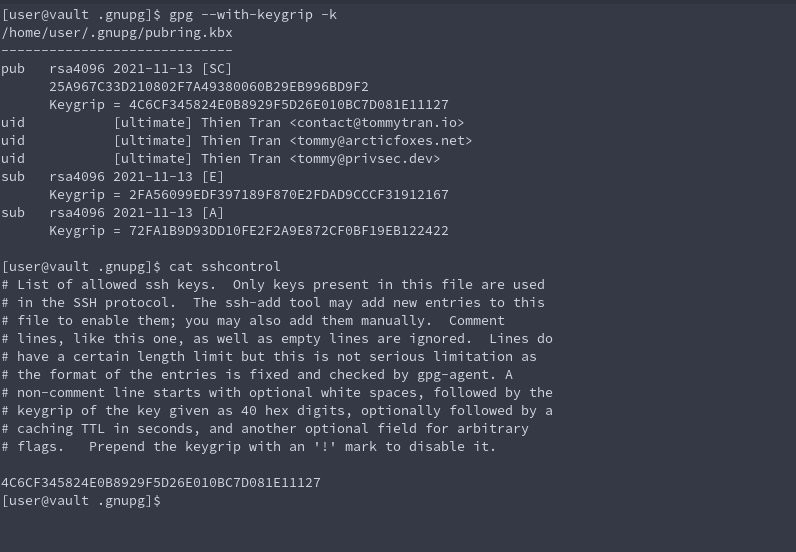Click the keygrip entry listed in sshcontrol output
Image resolution: width=796 pixels, height=552 pixels.
click(161, 483)
